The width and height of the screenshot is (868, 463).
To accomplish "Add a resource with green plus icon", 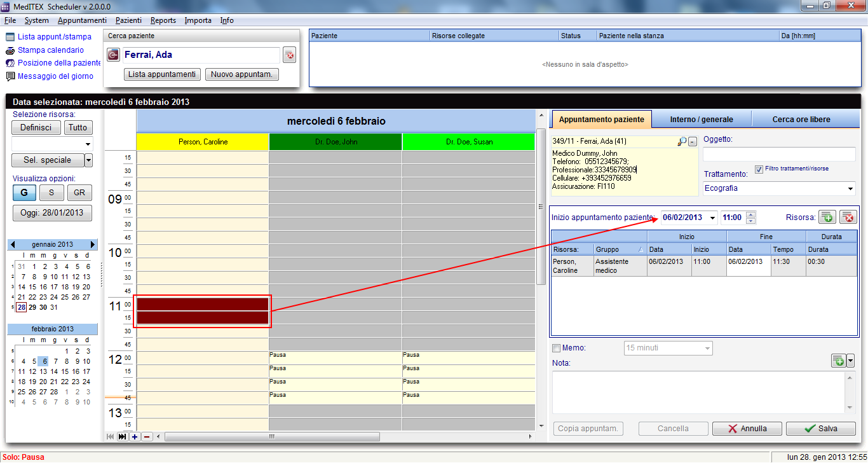I will click(827, 218).
